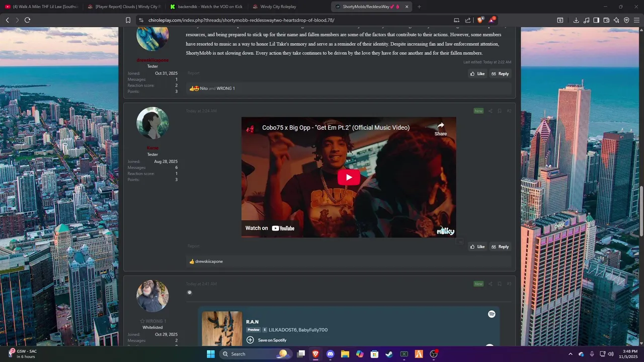
Task: Open permalink #2 of Kurse's post
Action: coord(509,111)
